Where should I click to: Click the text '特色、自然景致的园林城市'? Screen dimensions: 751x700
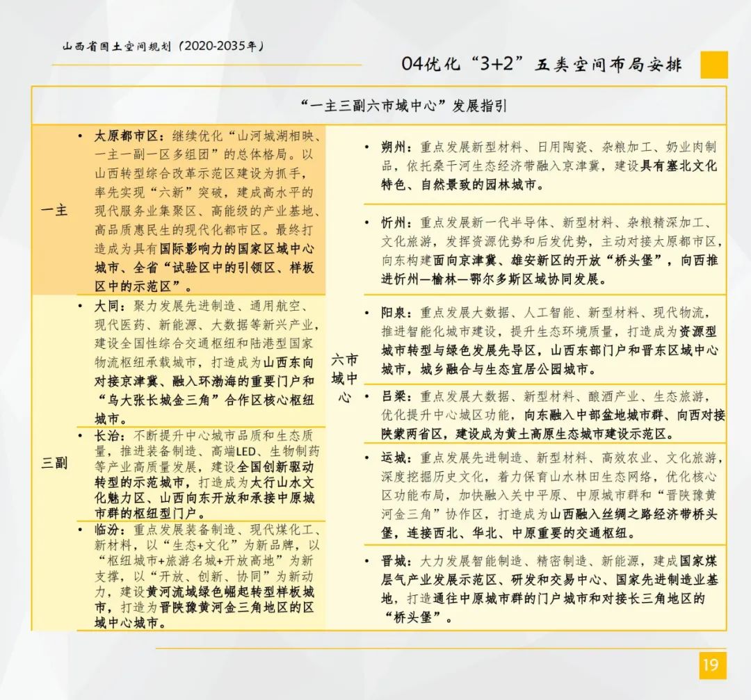tap(458, 185)
